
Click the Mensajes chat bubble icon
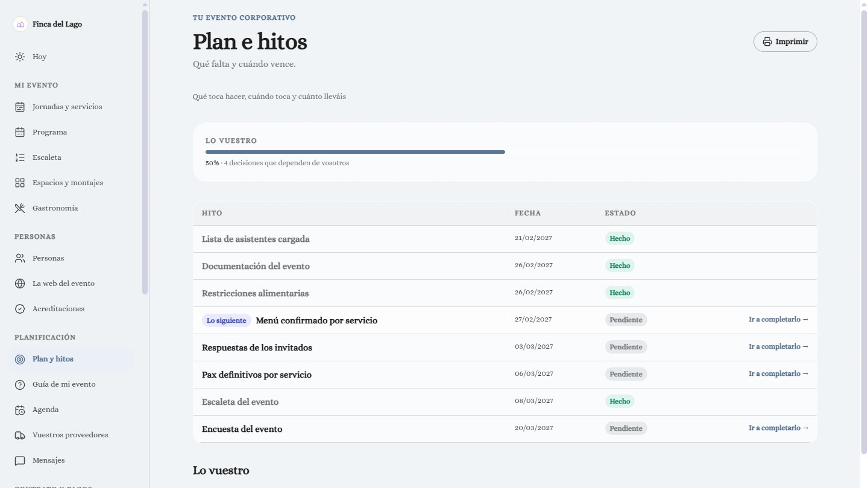(x=20, y=460)
